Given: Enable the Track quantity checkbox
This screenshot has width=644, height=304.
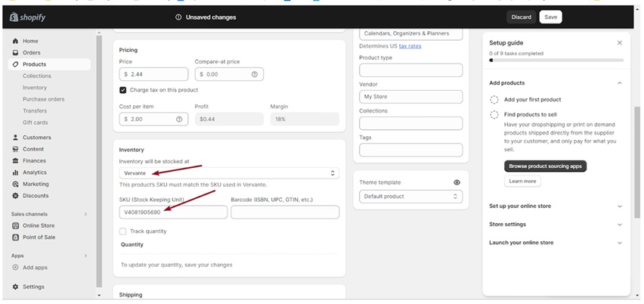Looking at the screenshot, I should (122, 231).
